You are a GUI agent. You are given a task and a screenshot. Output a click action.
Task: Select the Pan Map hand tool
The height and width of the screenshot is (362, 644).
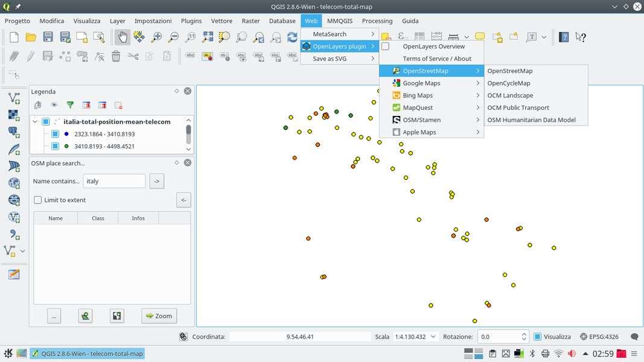click(123, 37)
